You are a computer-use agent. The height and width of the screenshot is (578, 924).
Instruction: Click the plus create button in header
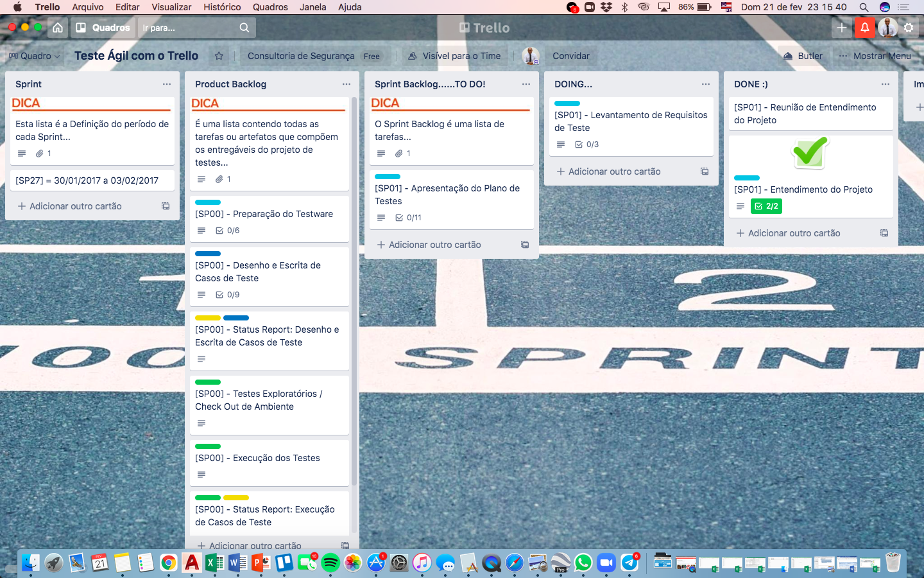click(841, 28)
